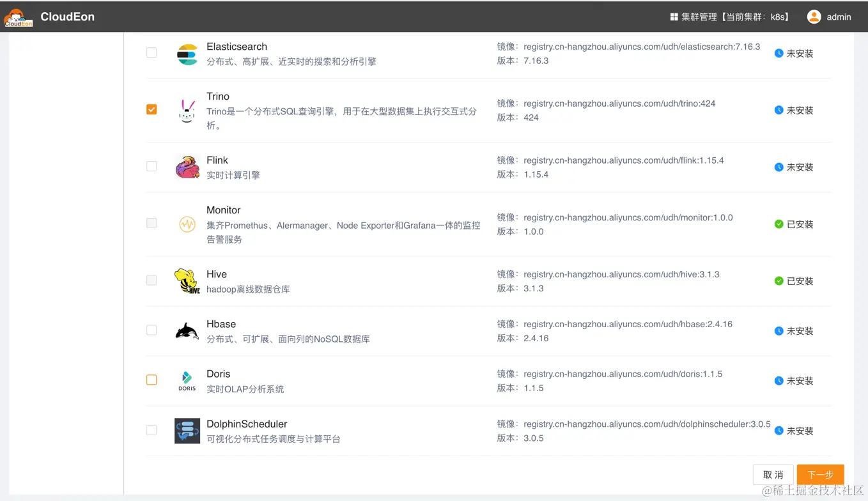Click the Doris service logo
The height and width of the screenshot is (501, 868).
[x=187, y=381]
